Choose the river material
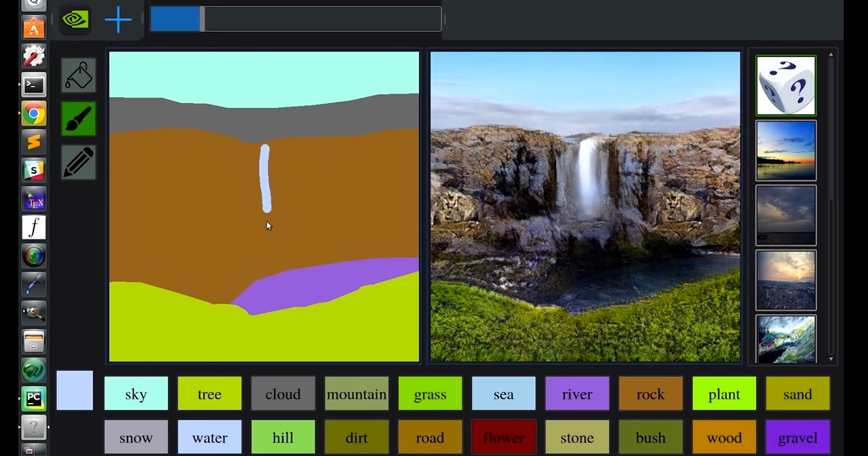Screen dimensions: 868x456 (x=576, y=394)
